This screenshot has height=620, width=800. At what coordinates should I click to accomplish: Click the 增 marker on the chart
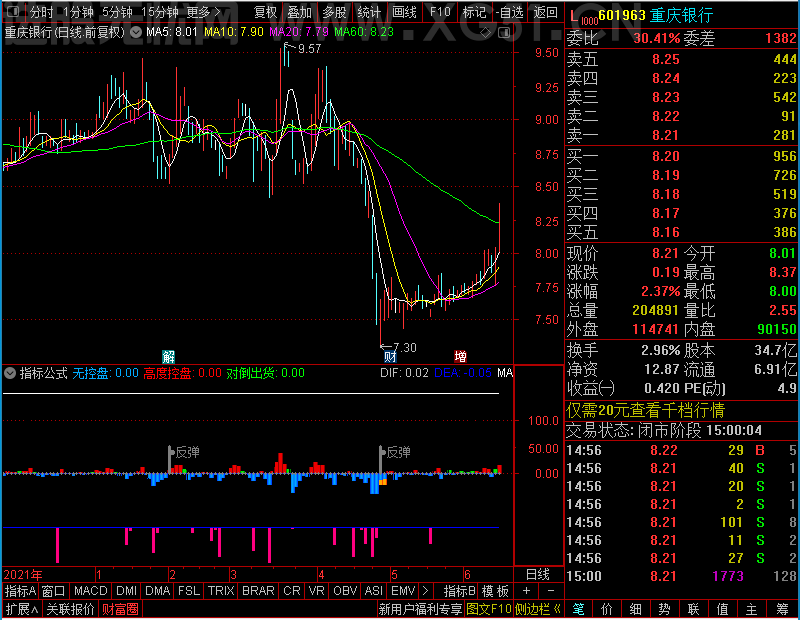click(460, 356)
